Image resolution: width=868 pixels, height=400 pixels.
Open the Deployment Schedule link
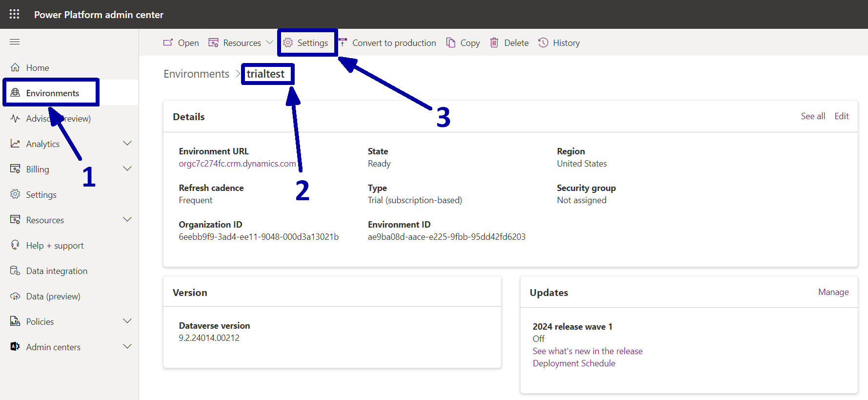coord(574,363)
